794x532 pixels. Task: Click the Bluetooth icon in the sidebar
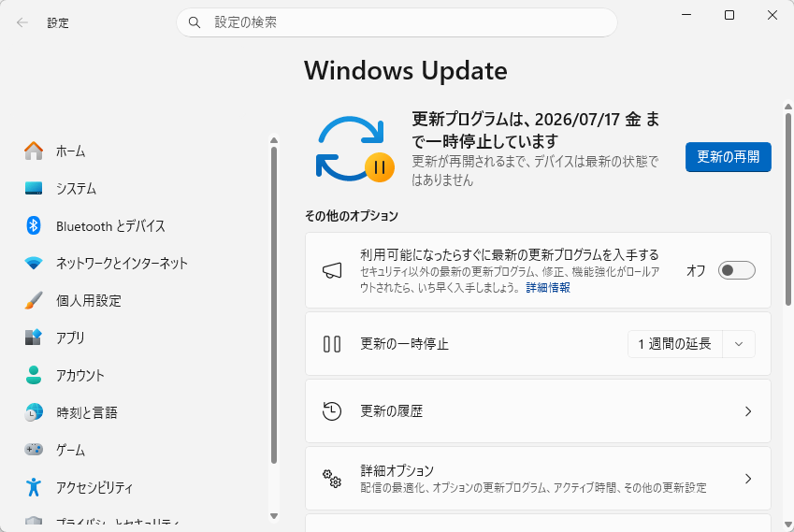click(x=34, y=225)
